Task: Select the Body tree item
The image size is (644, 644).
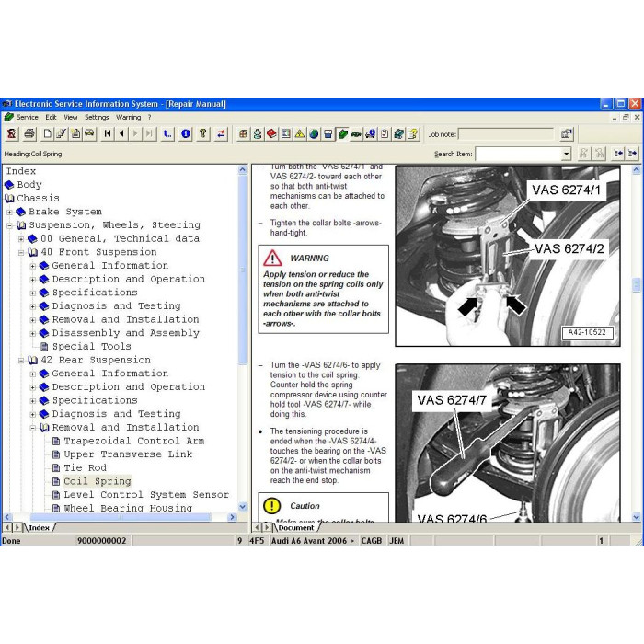Action: 29,185
